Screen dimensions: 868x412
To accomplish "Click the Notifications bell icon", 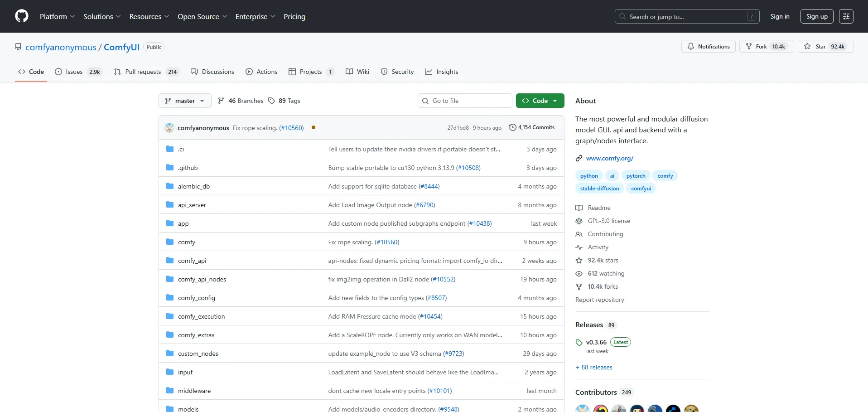I will pos(691,46).
